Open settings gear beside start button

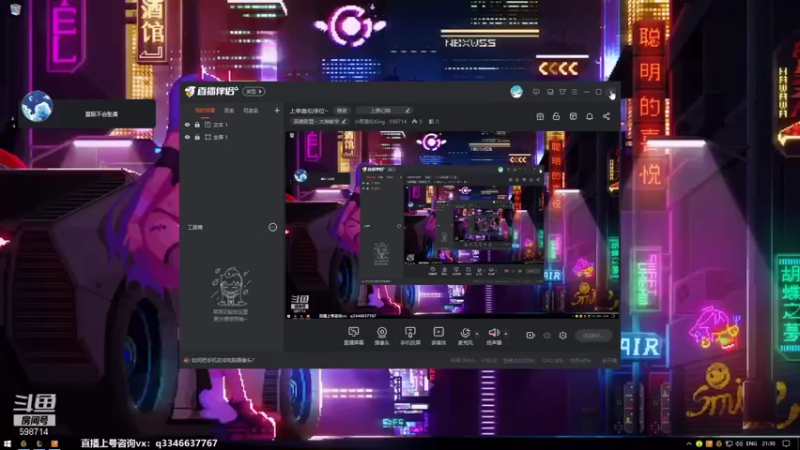(x=563, y=335)
